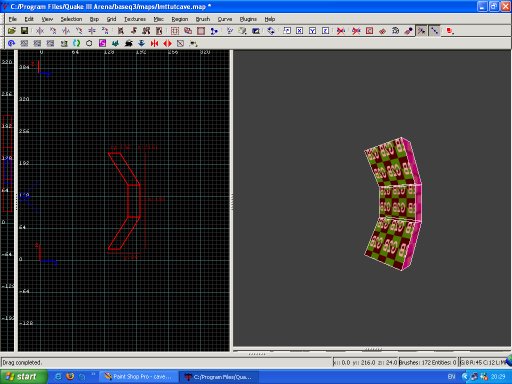Click the C:/Program Files/Qua... taskbar button
Viewport: 512px width, 384px height.
[219, 377]
